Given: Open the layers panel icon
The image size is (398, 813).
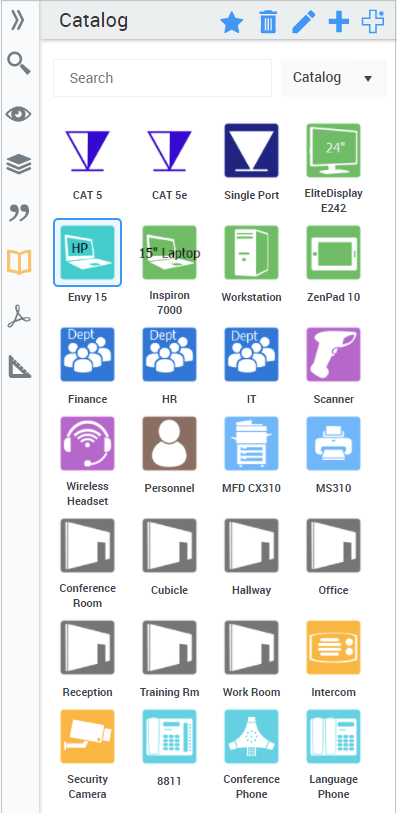Looking at the screenshot, I should 19,164.
